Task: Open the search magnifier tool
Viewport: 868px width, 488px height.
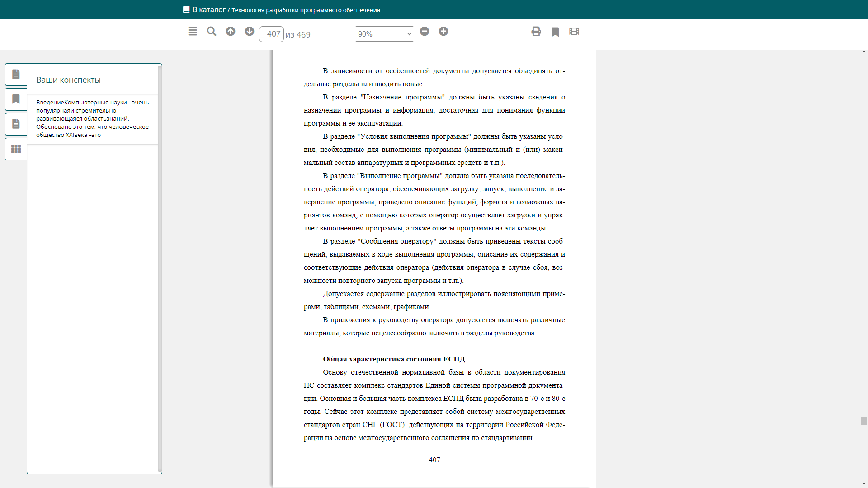Action: click(212, 32)
